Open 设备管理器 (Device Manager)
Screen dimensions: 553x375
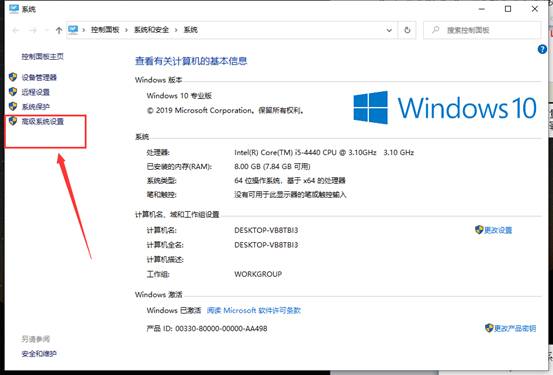pos(39,77)
